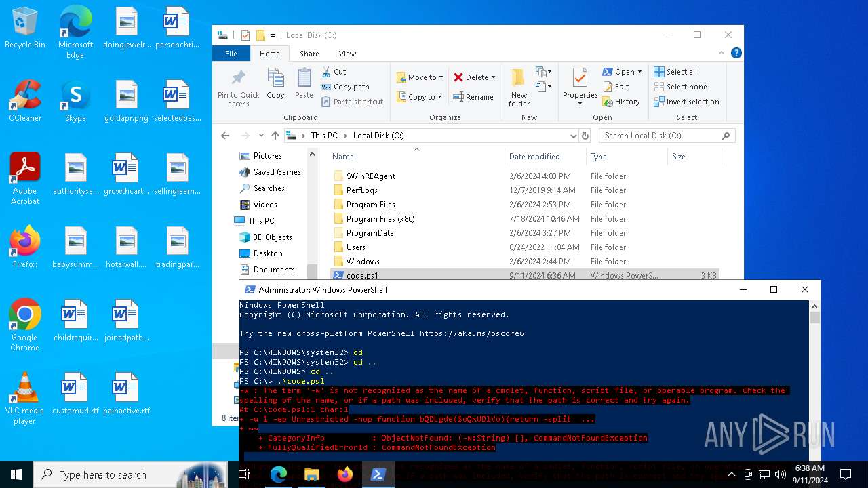This screenshot has height=488, width=868.
Task: Open Copy to dropdown
Action: 420,97
